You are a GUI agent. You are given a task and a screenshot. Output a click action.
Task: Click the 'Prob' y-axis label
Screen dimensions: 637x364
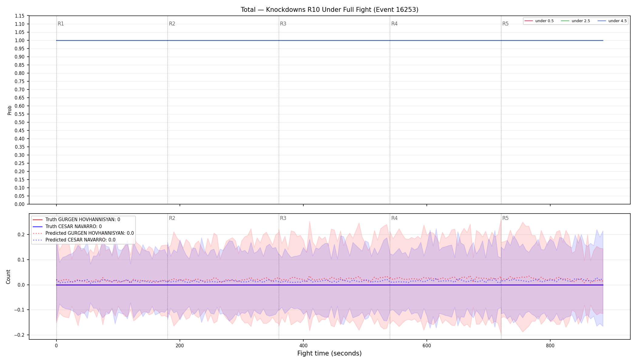click(x=9, y=110)
